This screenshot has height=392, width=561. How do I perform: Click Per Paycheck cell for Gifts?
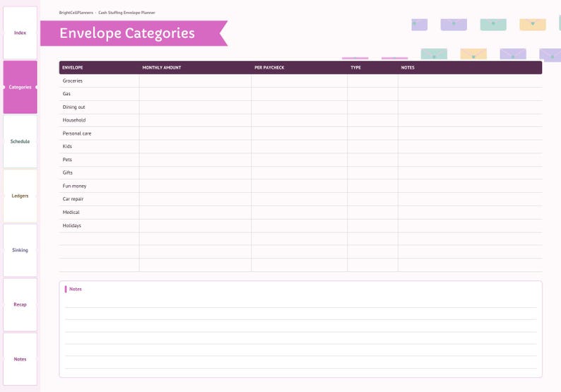coord(300,173)
